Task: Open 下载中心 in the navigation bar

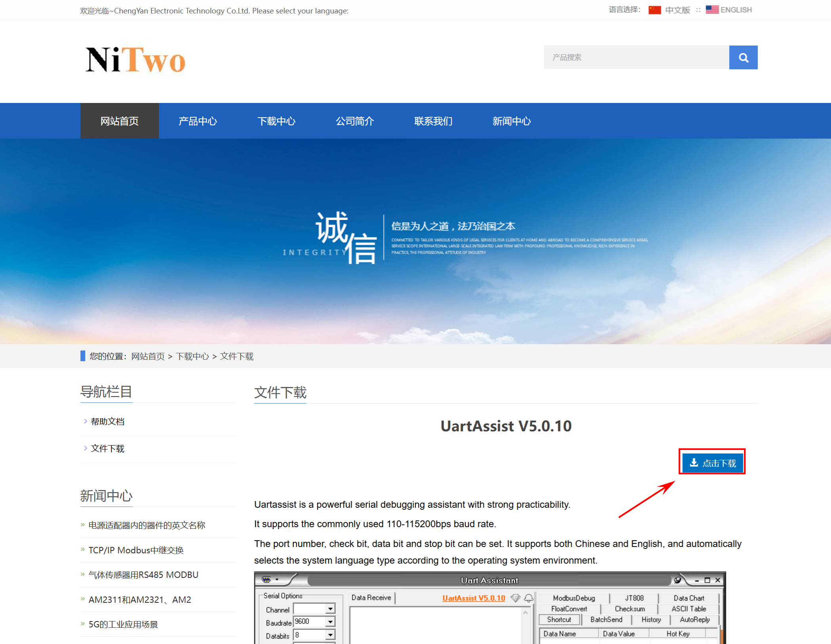Action: coord(276,121)
